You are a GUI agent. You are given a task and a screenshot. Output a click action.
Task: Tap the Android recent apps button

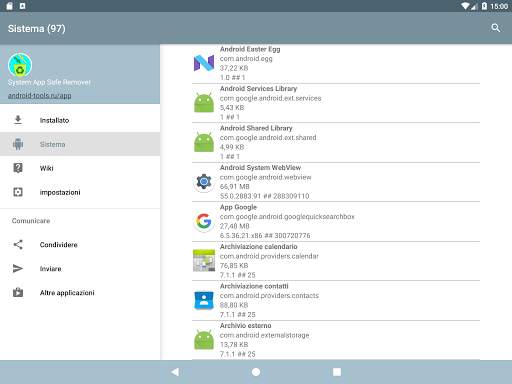(x=337, y=372)
